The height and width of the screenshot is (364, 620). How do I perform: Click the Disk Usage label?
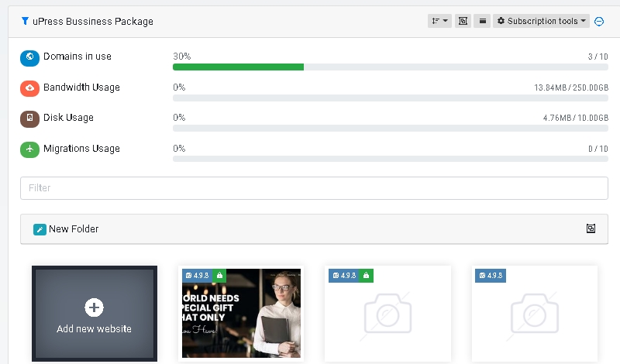click(68, 118)
